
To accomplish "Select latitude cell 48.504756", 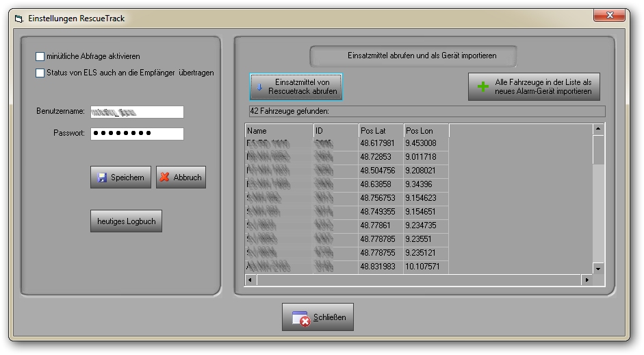I will click(x=381, y=170).
